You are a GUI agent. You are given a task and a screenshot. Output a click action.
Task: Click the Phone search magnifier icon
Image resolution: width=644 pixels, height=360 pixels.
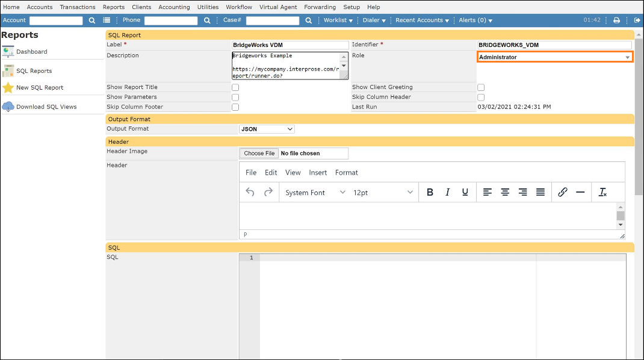point(207,20)
